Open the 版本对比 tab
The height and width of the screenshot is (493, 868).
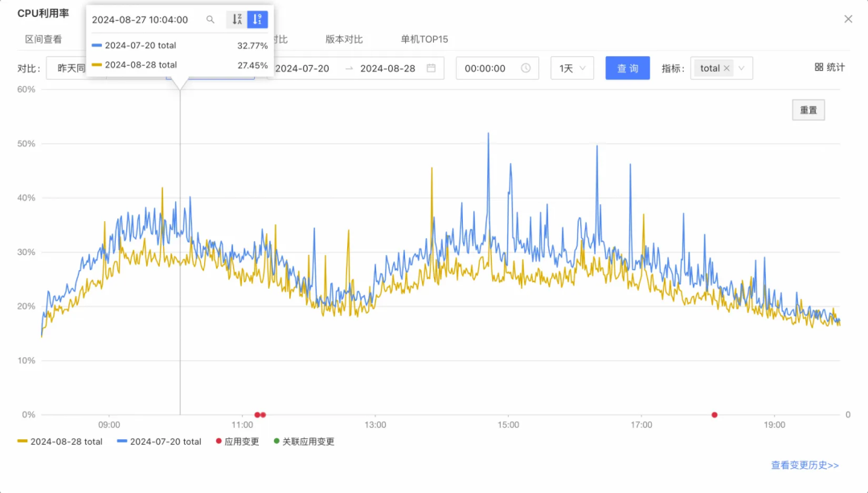click(344, 39)
